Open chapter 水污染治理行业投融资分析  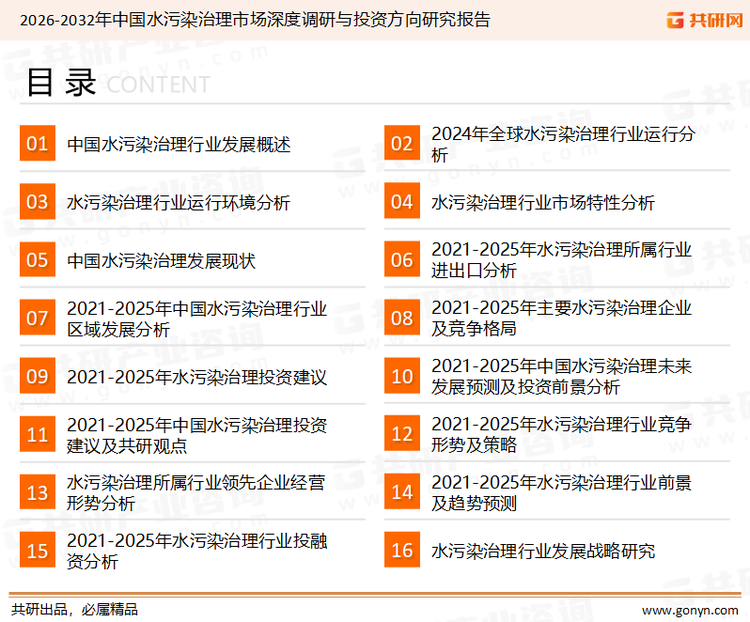click(197, 551)
